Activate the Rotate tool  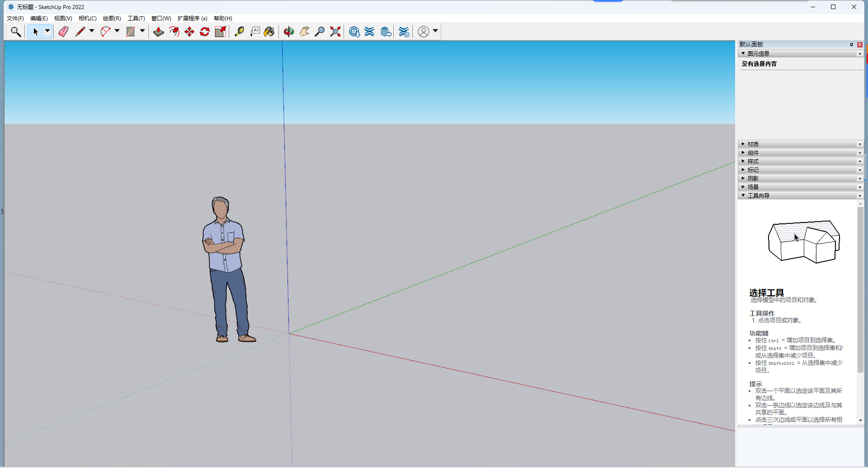(x=204, y=32)
